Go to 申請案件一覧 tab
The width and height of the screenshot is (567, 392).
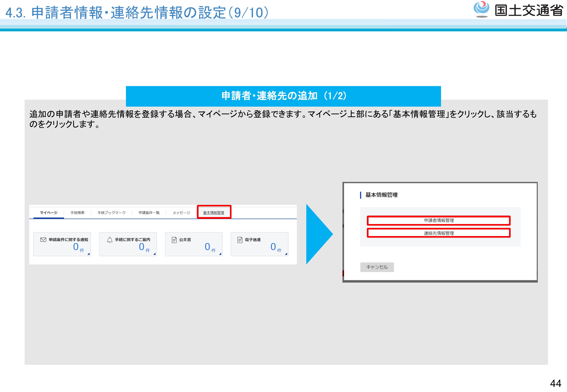[x=149, y=213]
